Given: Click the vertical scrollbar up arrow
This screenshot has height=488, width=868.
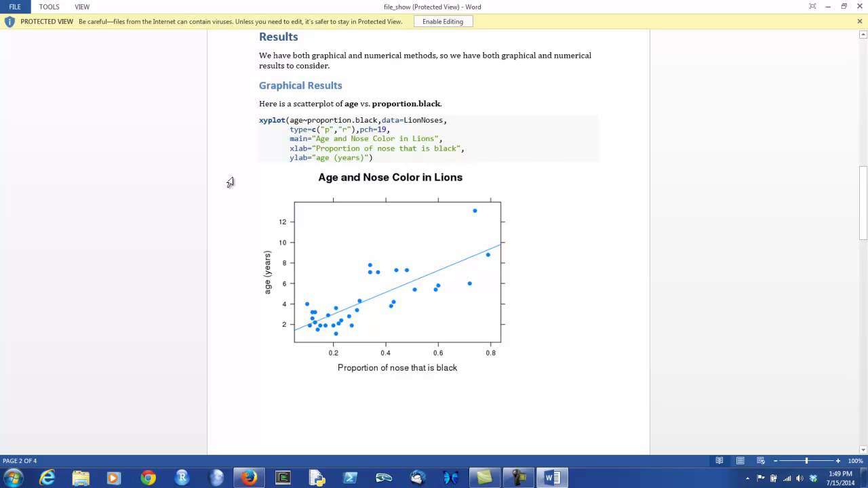Looking at the screenshot, I should (863, 34).
